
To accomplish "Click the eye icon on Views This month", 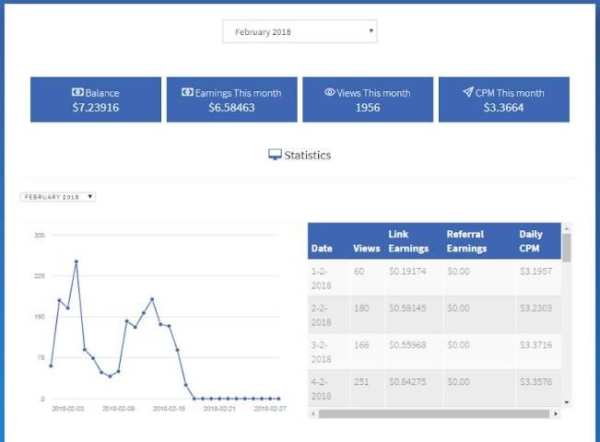I will tap(329, 92).
